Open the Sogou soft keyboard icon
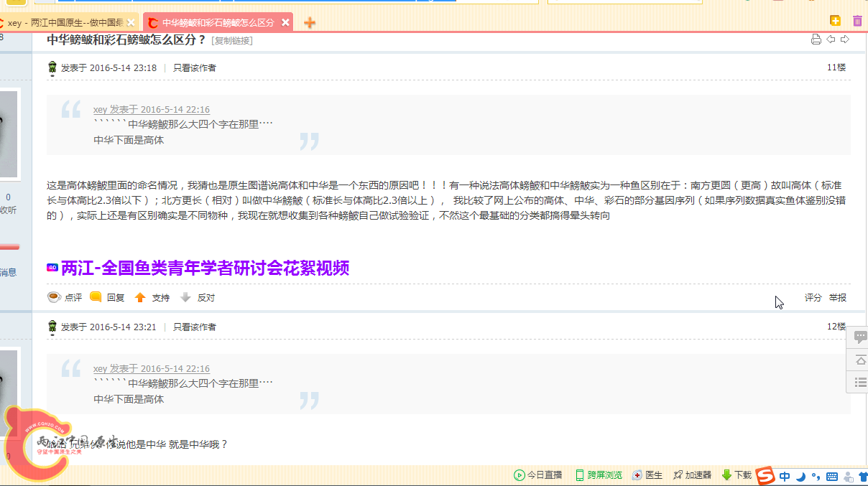Screen dimensions: 868x486 coord(832,476)
